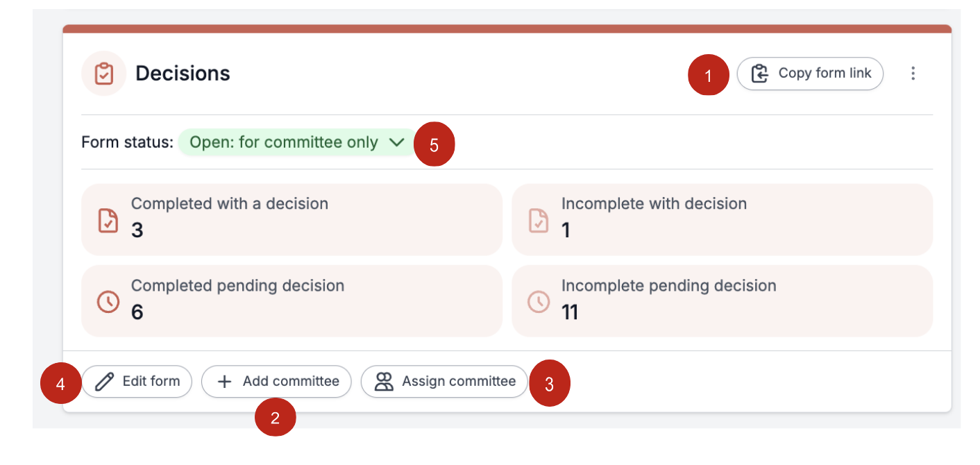Expand the form status chevron arrow
Viewport: 980px width, 465px height.
[396, 142]
